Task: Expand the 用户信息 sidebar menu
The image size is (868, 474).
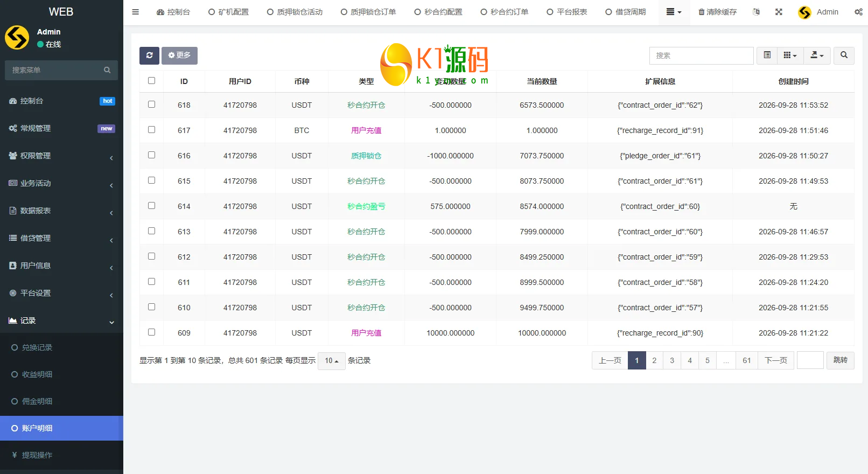Action: click(61, 266)
